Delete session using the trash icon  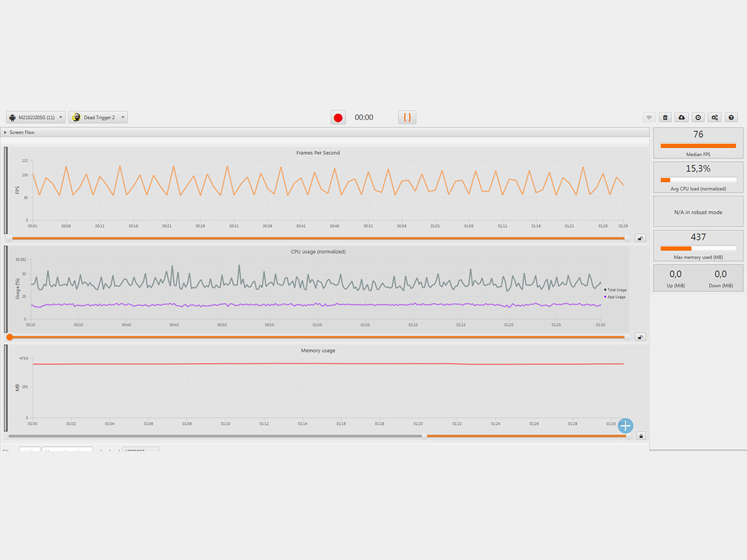665,117
